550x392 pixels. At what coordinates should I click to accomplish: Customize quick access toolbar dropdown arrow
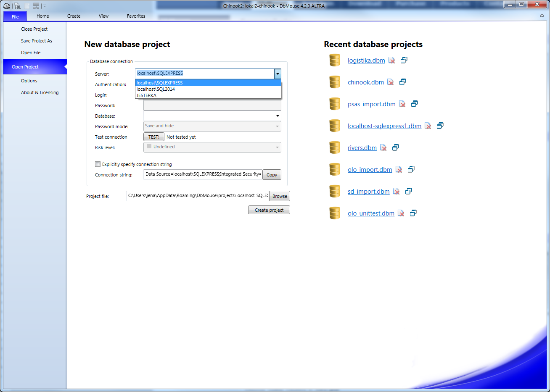tap(45, 6)
